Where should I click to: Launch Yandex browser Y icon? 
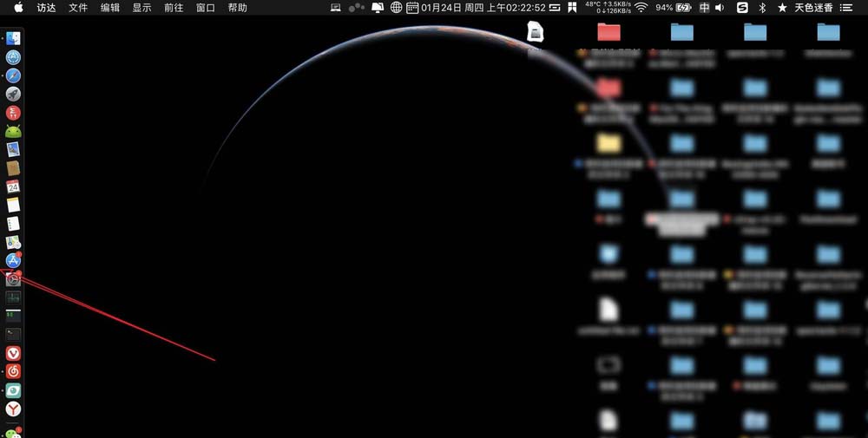pyautogui.click(x=13, y=409)
